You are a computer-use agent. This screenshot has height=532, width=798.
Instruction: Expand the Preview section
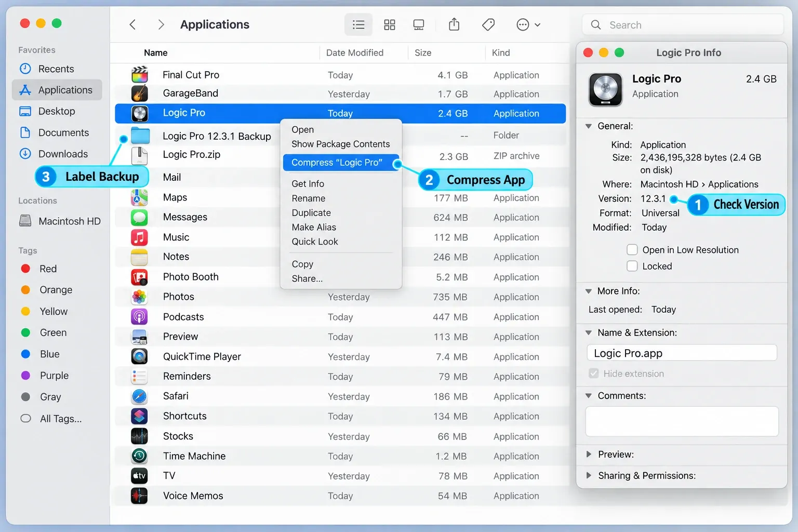point(589,455)
